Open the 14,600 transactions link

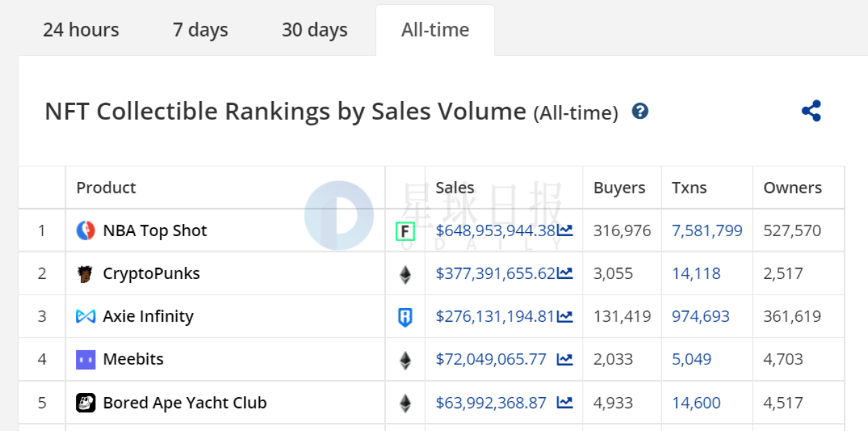(x=696, y=402)
